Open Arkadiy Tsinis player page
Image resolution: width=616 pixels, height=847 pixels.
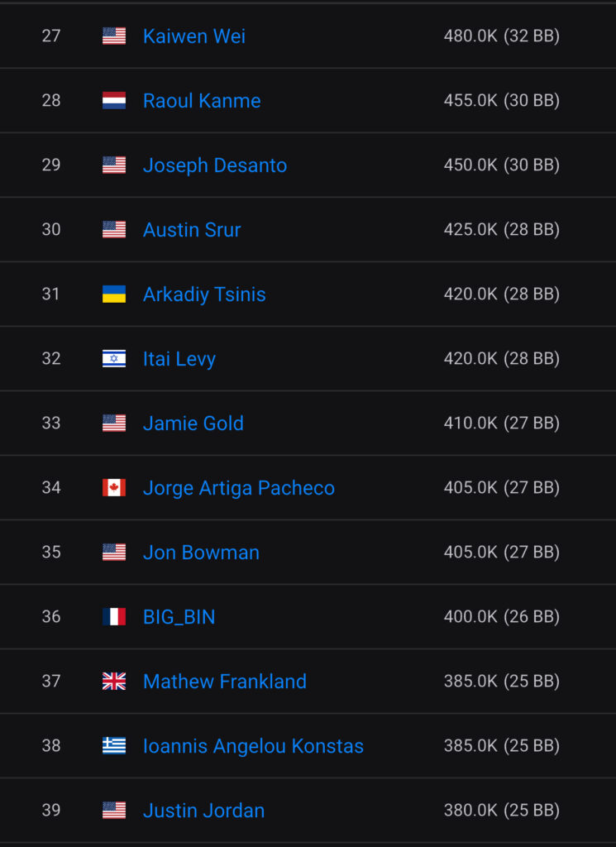click(x=204, y=294)
